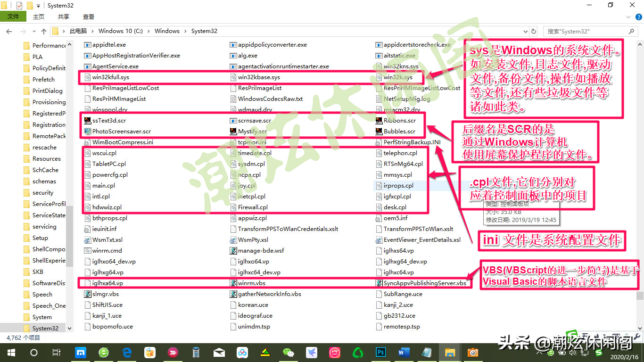The height and width of the screenshot is (362, 644).
Task: Open the chevron after Windows in breadcrumb
Action: [186, 31]
